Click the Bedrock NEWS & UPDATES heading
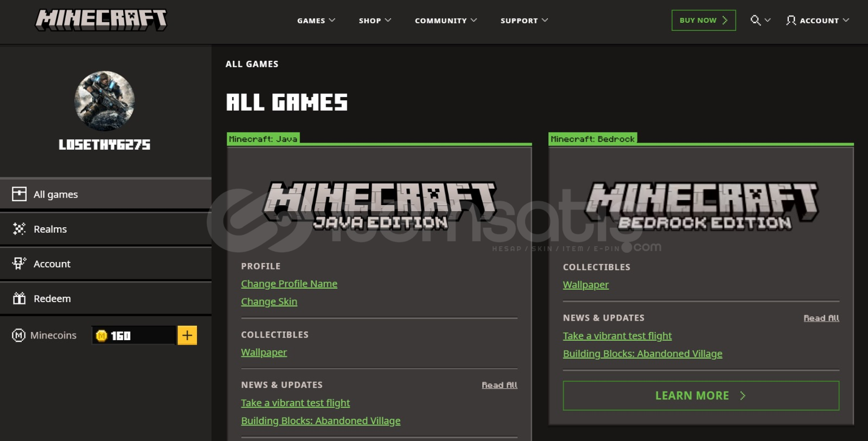Viewport: 868px width, 441px height. 604,318
